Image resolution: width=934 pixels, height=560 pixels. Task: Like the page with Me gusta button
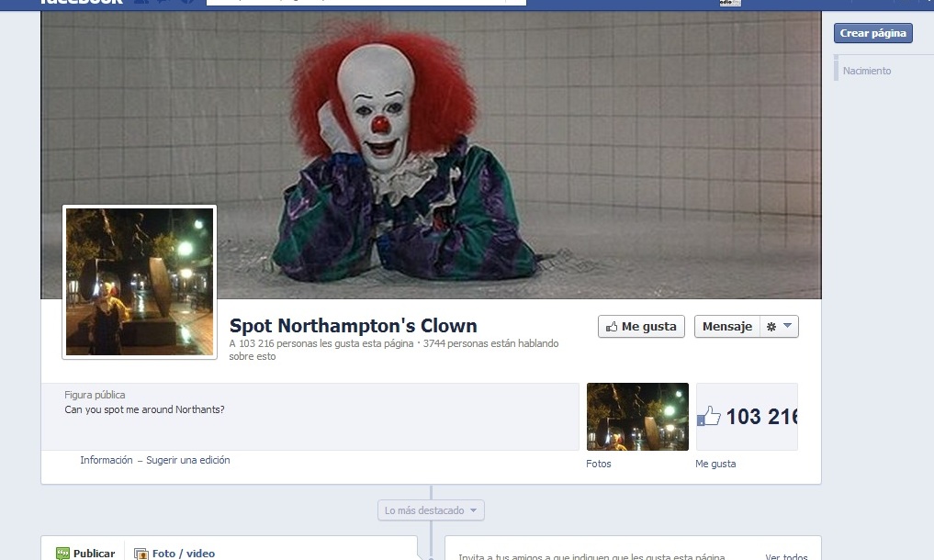[x=642, y=327]
